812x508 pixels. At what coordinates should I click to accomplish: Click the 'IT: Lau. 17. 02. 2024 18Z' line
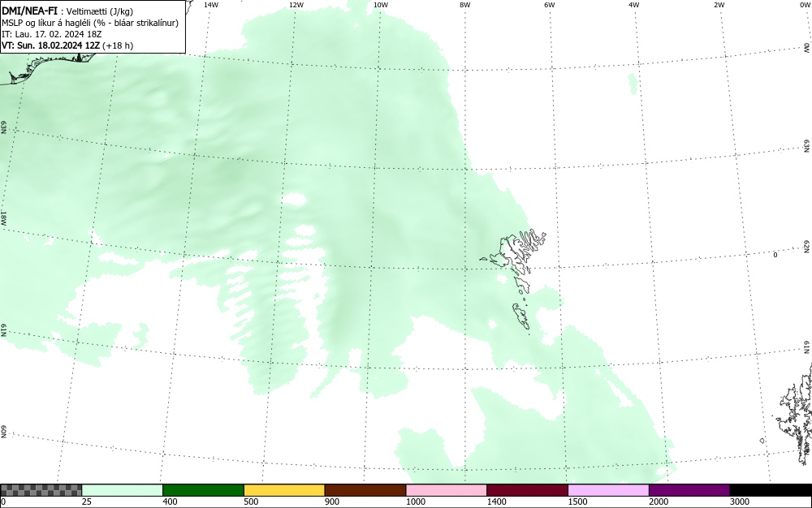pyautogui.click(x=52, y=34)
